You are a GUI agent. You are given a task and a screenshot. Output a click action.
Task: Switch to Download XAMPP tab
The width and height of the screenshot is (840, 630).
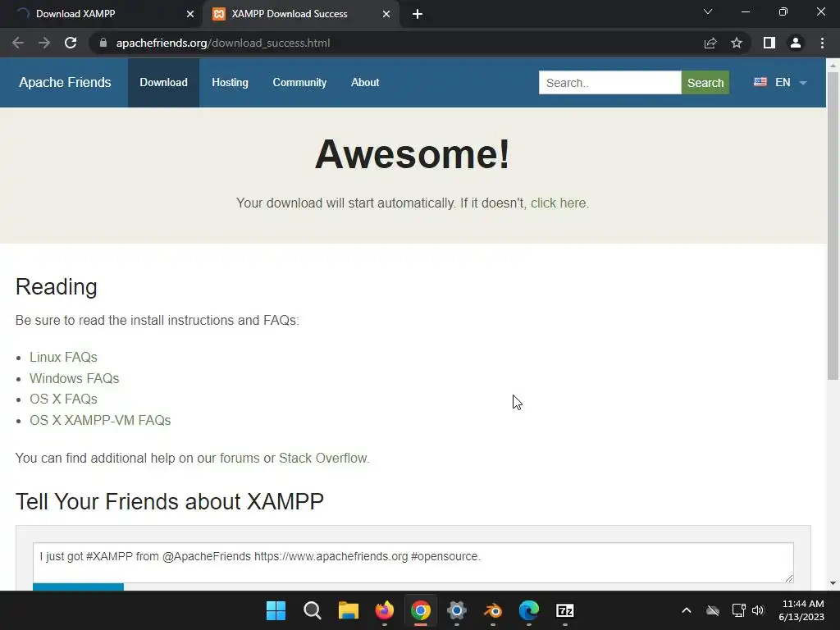101,14
